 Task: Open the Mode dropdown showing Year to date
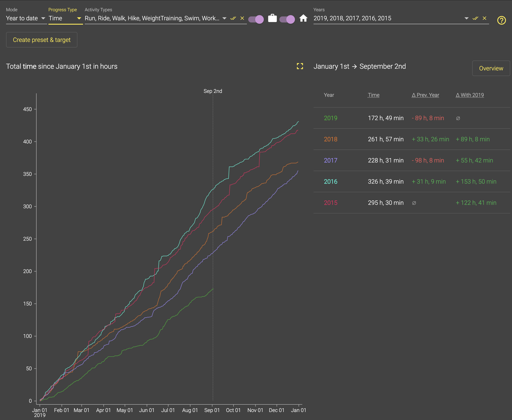click(x=26, y=18)
